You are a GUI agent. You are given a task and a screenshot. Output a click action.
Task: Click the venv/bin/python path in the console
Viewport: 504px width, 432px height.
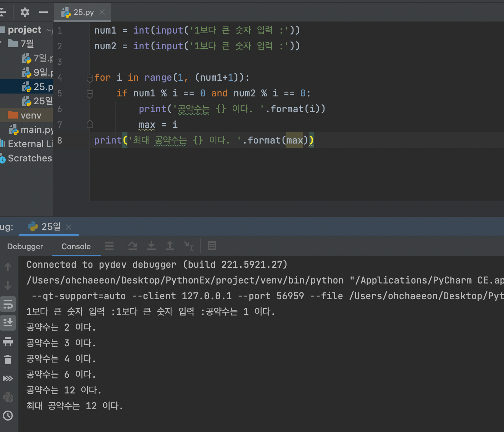click(185, 280)
